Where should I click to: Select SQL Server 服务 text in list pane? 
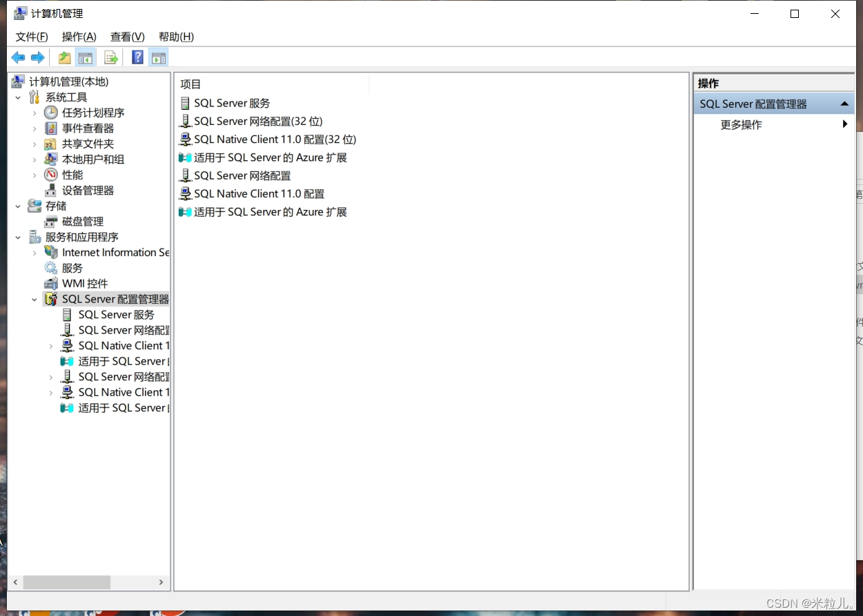(232, 103)
